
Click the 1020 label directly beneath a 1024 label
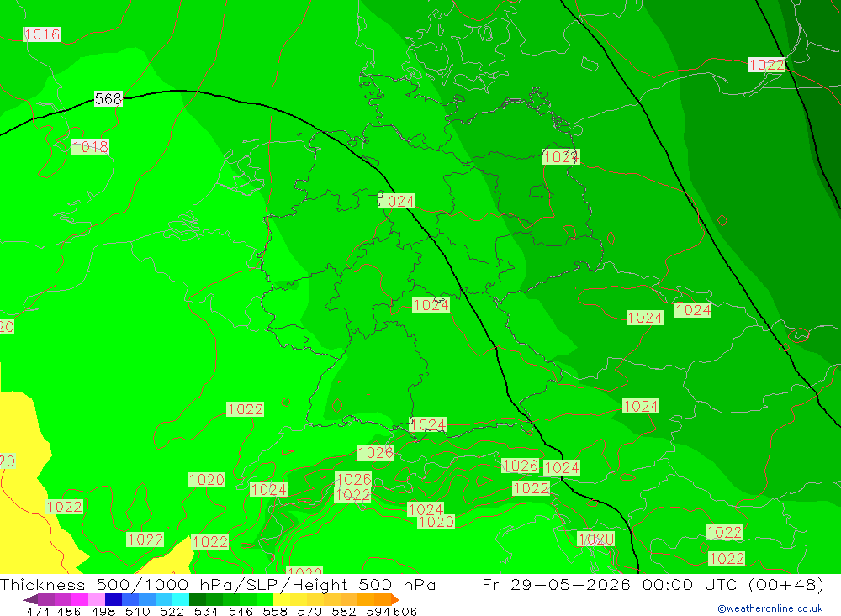click(x=436, y=522)
